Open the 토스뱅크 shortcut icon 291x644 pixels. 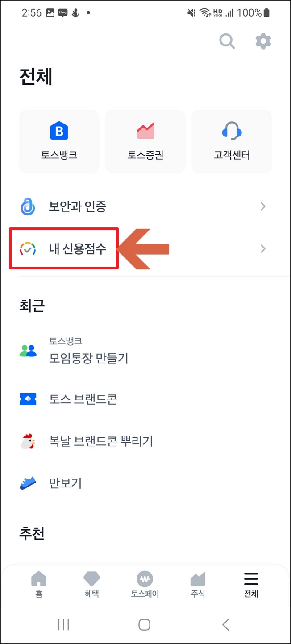click(58, 130)
